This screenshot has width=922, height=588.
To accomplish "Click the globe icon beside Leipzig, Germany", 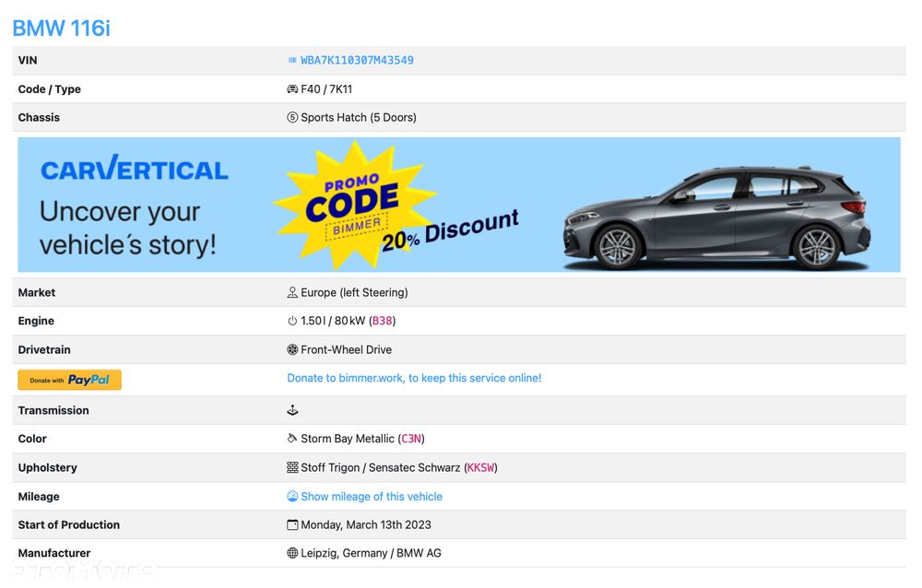I will point(292,553).
